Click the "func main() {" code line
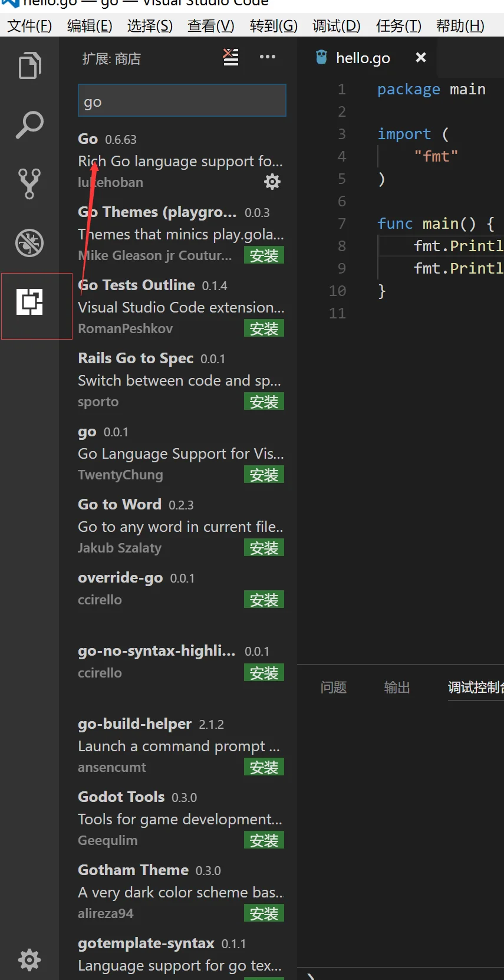This screenshot has width=504, height=980. tap(436, 224)
